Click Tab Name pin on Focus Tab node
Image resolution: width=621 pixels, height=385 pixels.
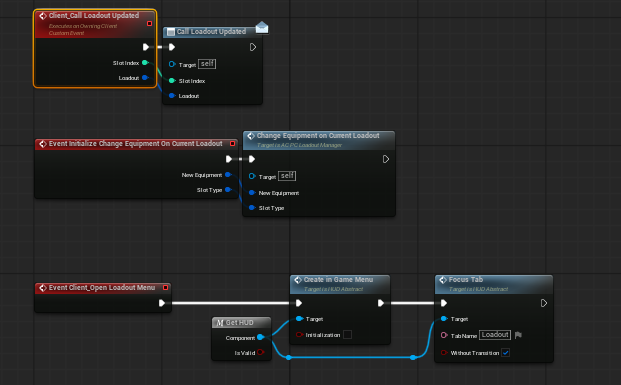[x=444, y=335]
